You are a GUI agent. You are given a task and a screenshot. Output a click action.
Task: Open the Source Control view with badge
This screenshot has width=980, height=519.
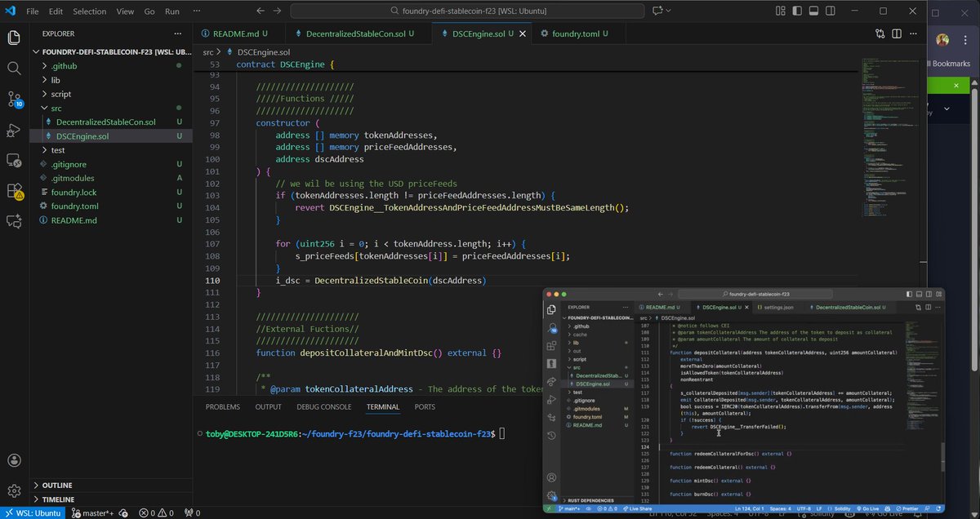click(x=14, y=100)
